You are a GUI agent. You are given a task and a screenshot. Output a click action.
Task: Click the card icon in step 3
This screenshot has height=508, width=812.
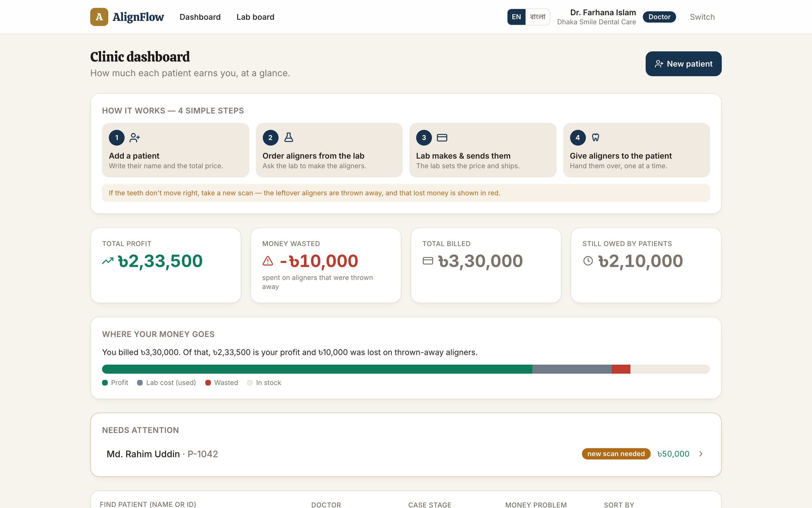point(442,138)
